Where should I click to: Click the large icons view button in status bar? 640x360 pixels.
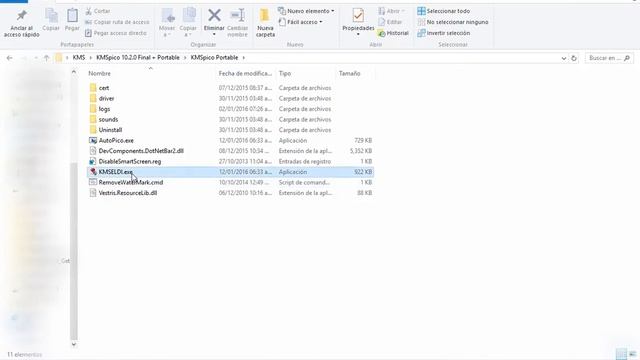point(633,354)
